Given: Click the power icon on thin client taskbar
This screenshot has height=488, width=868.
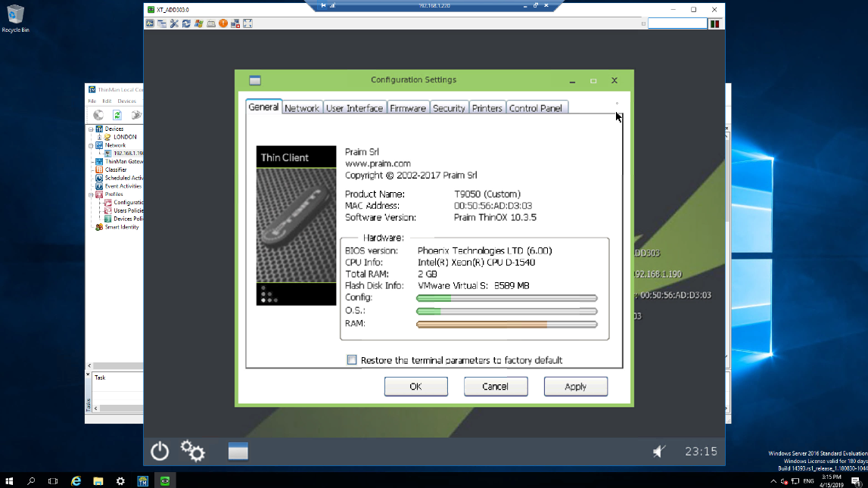Looking at the screenshot, I should [x=160, y=452].
